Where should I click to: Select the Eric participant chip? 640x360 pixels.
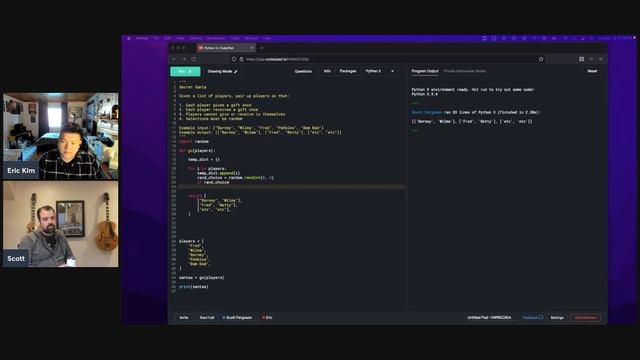click(267, 318)
